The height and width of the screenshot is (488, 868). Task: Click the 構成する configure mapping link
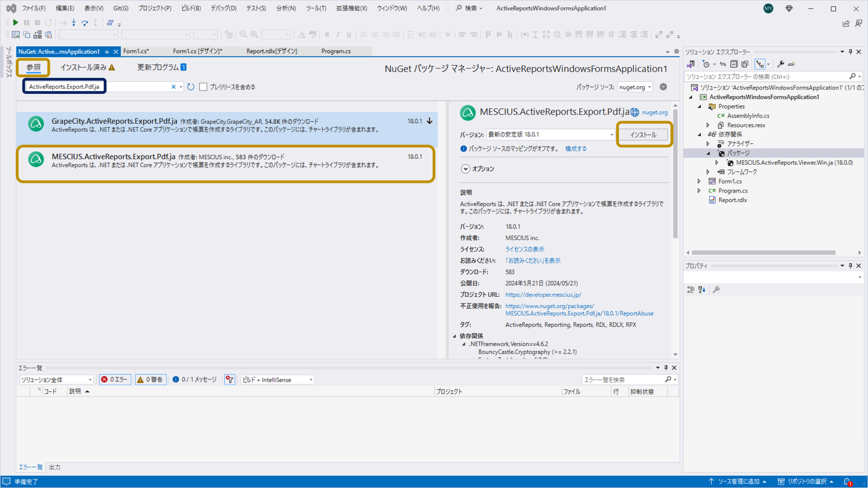point(576,149)
